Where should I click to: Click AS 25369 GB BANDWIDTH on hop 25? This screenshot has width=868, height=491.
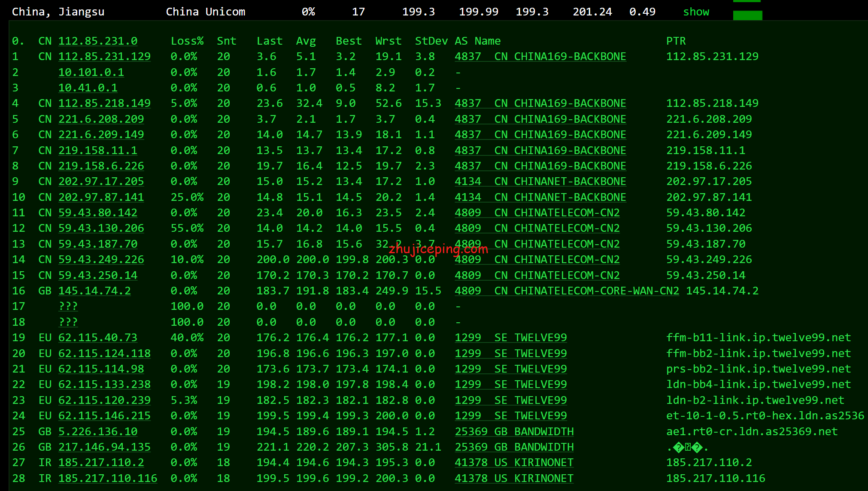click(x=514, y=432)
